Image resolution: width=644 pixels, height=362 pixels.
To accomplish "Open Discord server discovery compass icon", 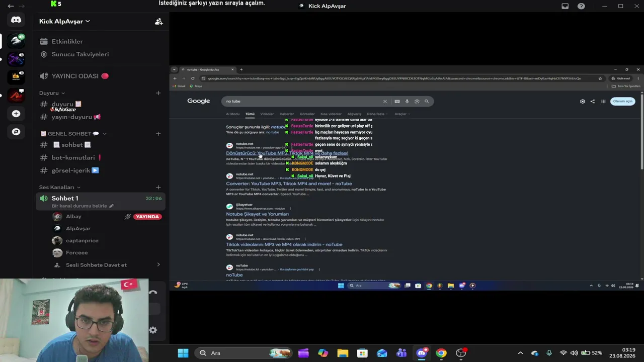I will tap(16, 132).
